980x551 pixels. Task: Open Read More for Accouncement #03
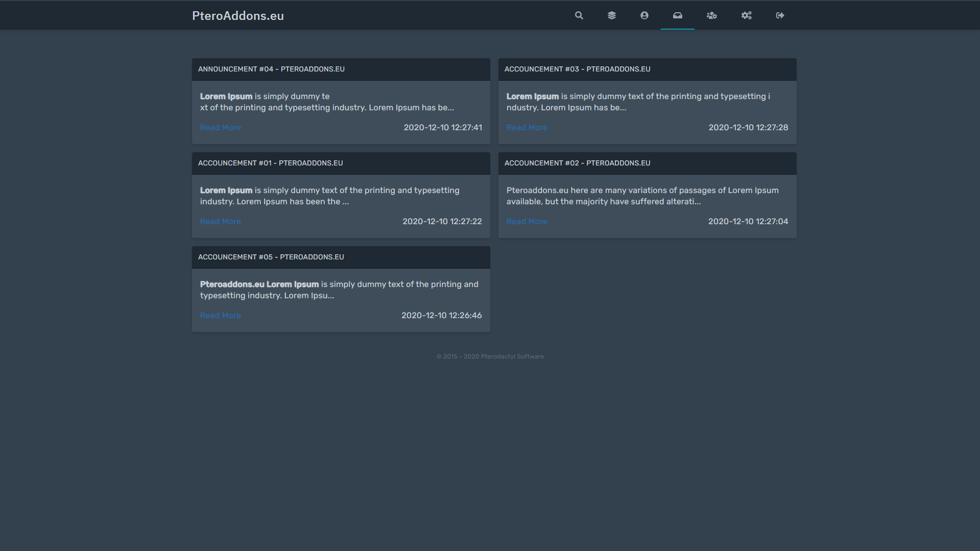pyautogui.click(x=527, y=128)
